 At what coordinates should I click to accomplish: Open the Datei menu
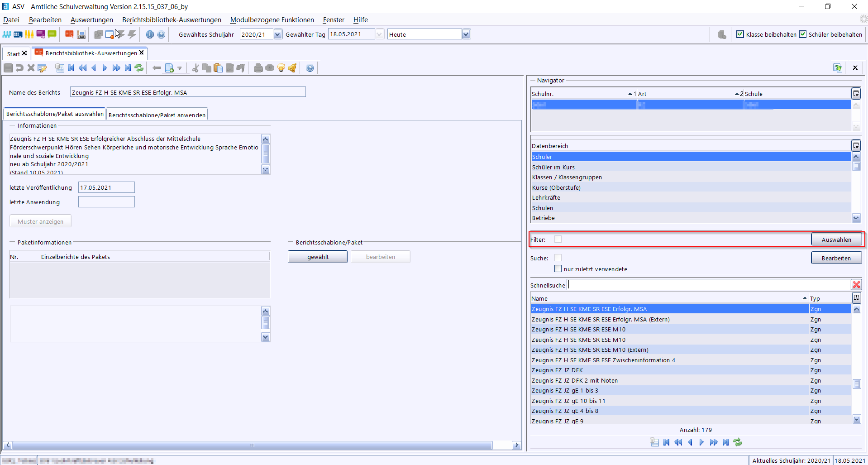tap(11, 20)
